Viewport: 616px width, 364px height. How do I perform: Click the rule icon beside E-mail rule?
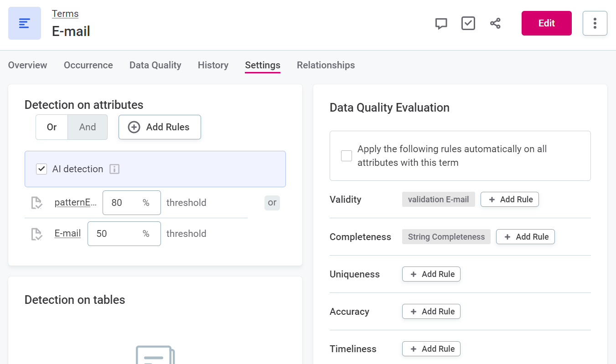36,234
